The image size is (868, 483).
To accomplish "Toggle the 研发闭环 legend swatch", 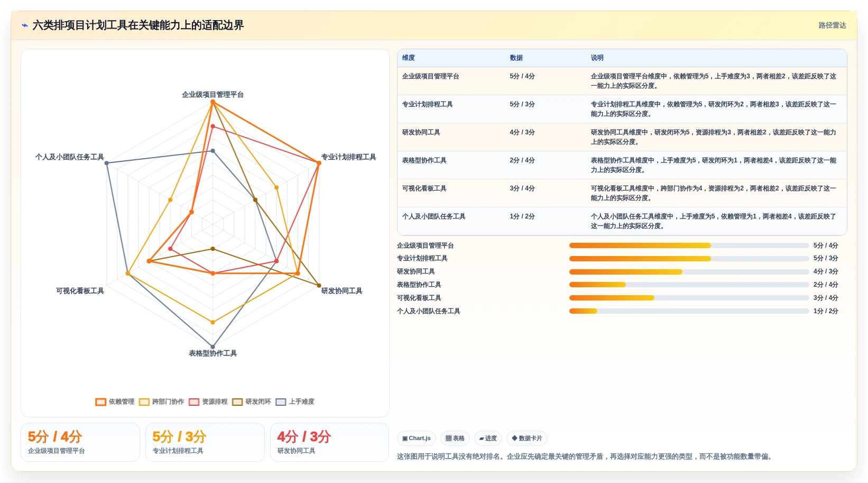I will tap(237, 402).
